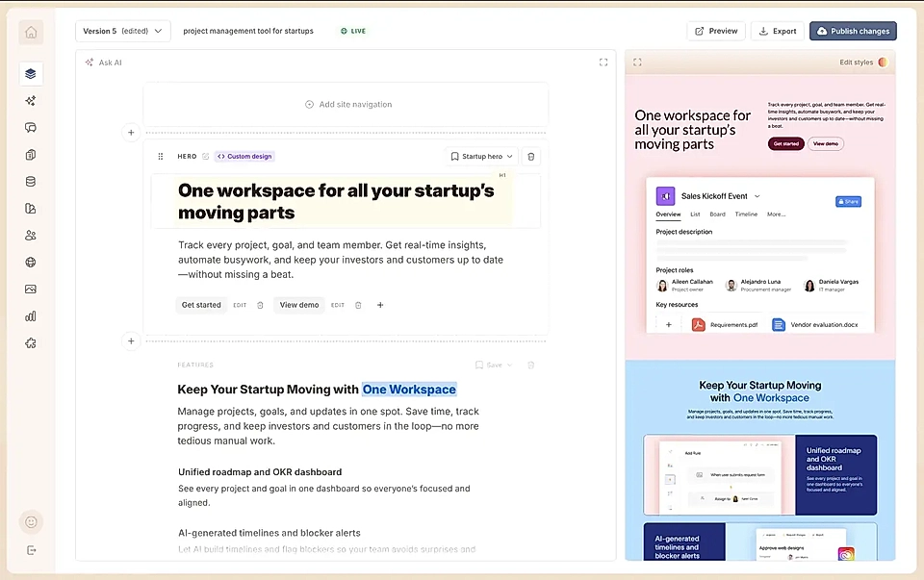Open the stacked layers icon in sidebar
Screen dimensions: 924x580
pyautogui.click(x=31, y=74)
